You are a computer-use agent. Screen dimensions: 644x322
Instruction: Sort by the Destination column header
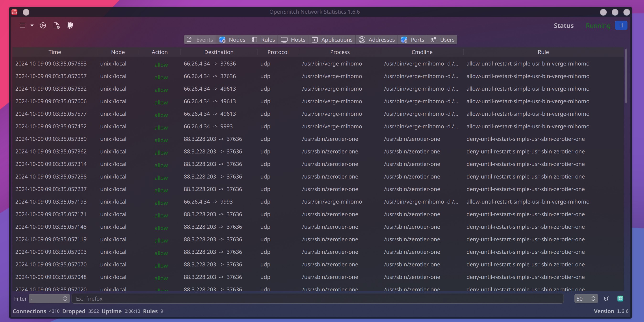[x=219, y=52]
